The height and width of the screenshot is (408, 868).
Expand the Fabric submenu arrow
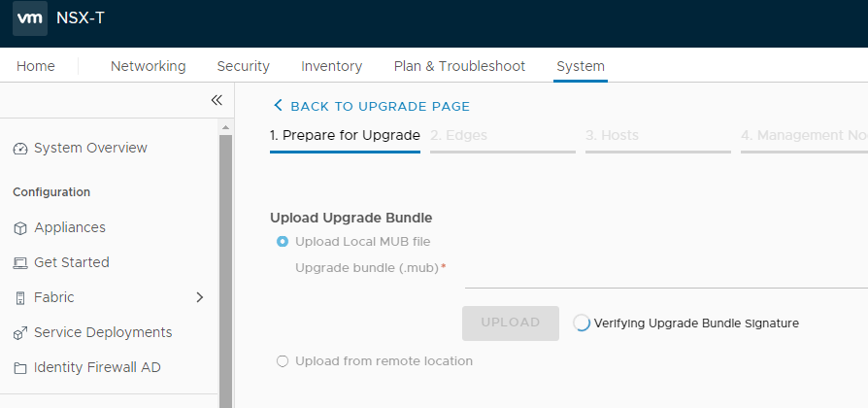click(200, 297)
